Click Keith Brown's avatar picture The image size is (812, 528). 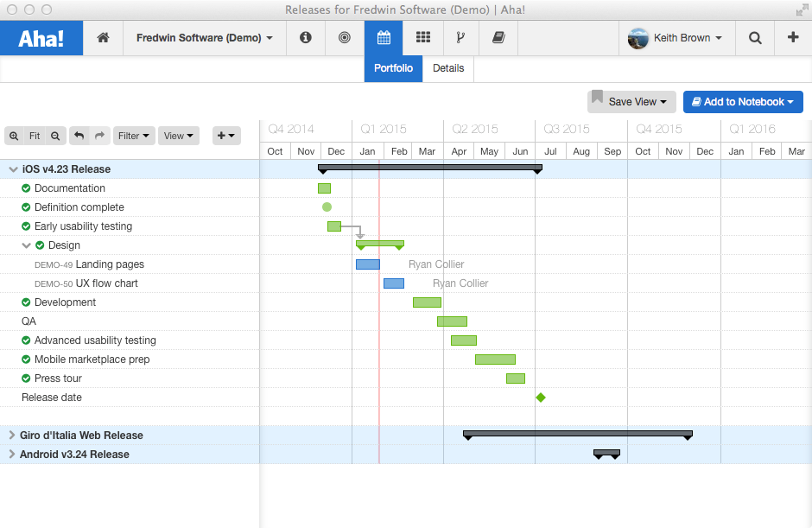[638, 38]
